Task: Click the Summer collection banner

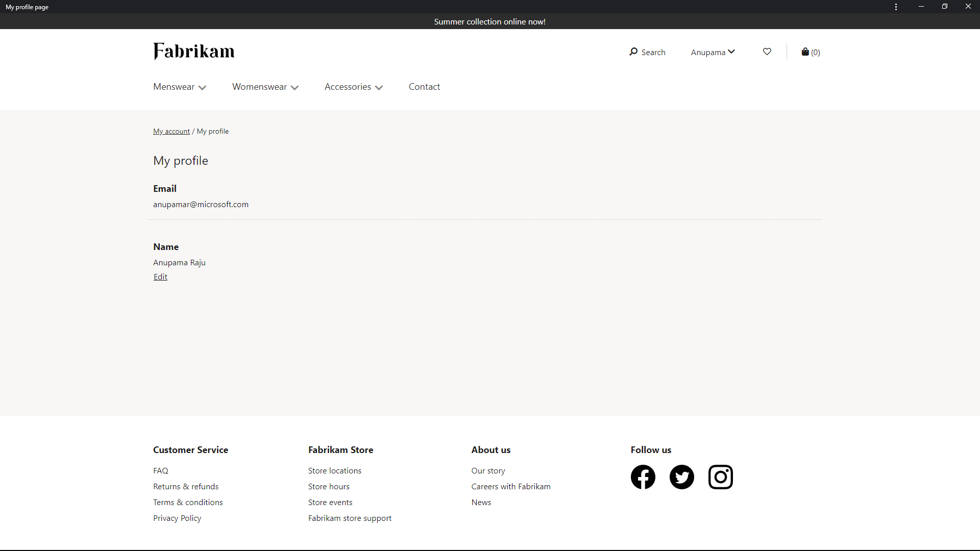Action: tap(489, 21)
